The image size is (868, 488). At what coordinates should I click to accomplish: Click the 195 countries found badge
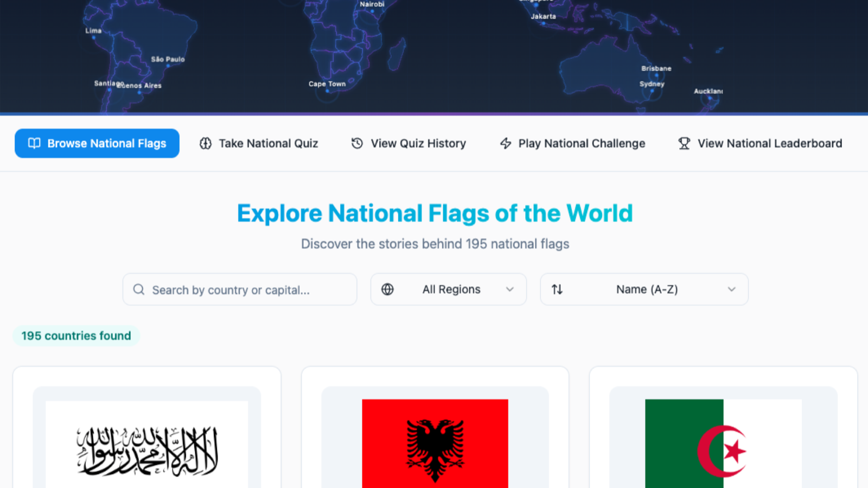click(76, 336)
